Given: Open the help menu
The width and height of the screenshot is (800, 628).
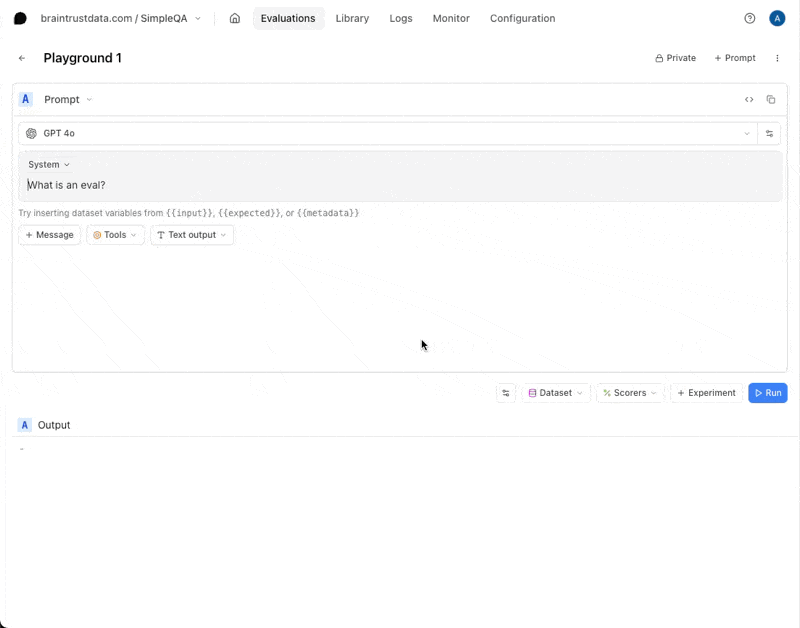Looking at the screenshot, I should (x=749, y=18).
